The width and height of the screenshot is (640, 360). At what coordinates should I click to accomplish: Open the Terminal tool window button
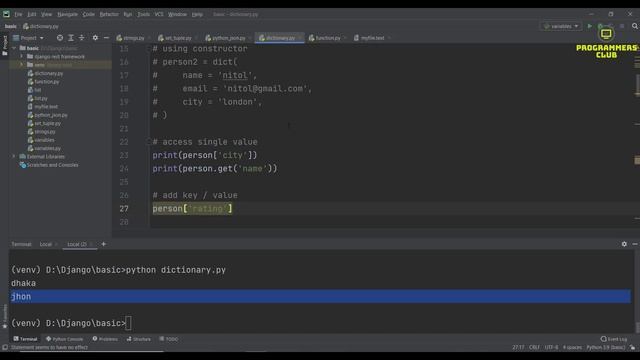click(25, 339)
